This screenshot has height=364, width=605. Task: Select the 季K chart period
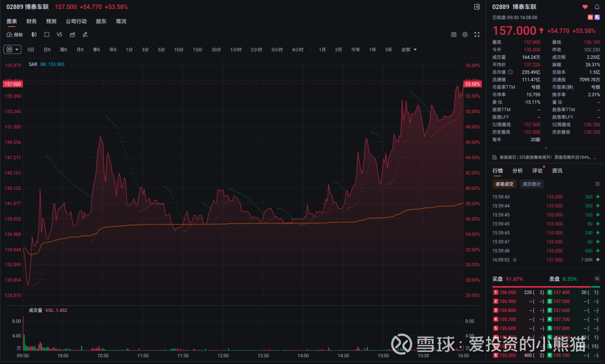(96, 50)
